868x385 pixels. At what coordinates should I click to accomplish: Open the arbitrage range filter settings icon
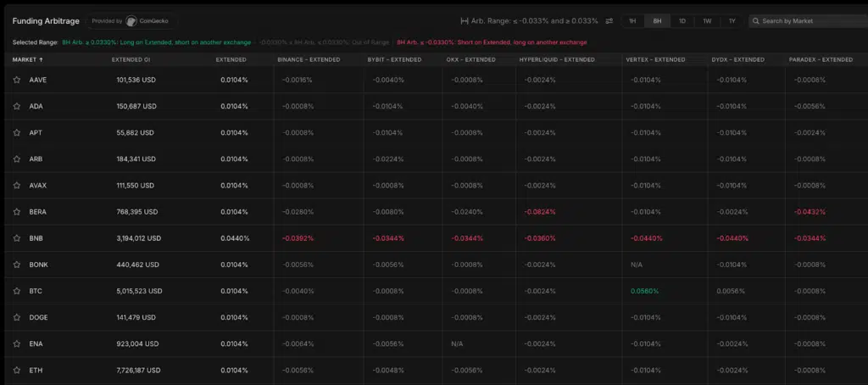pos(609,21)
